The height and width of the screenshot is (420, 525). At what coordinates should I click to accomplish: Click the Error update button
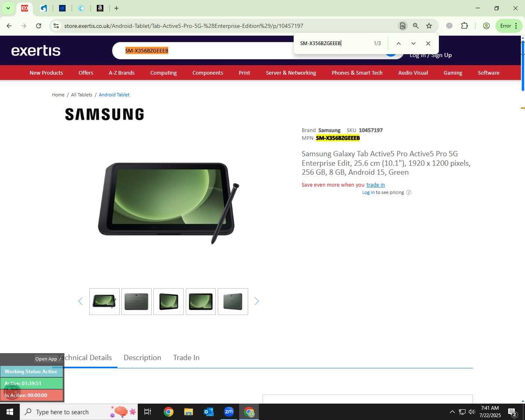[x=509, y=26]
